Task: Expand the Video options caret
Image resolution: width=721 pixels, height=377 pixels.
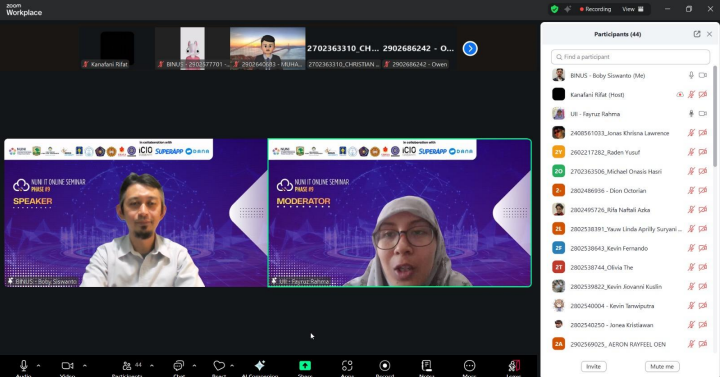Action: 85,366
